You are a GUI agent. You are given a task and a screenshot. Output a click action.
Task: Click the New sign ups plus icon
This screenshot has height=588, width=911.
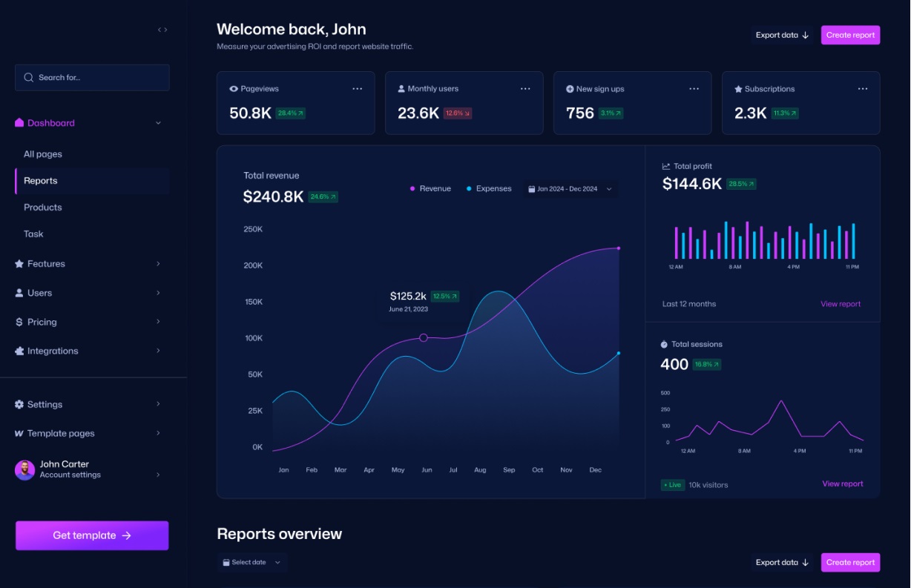tap(571, 88)
